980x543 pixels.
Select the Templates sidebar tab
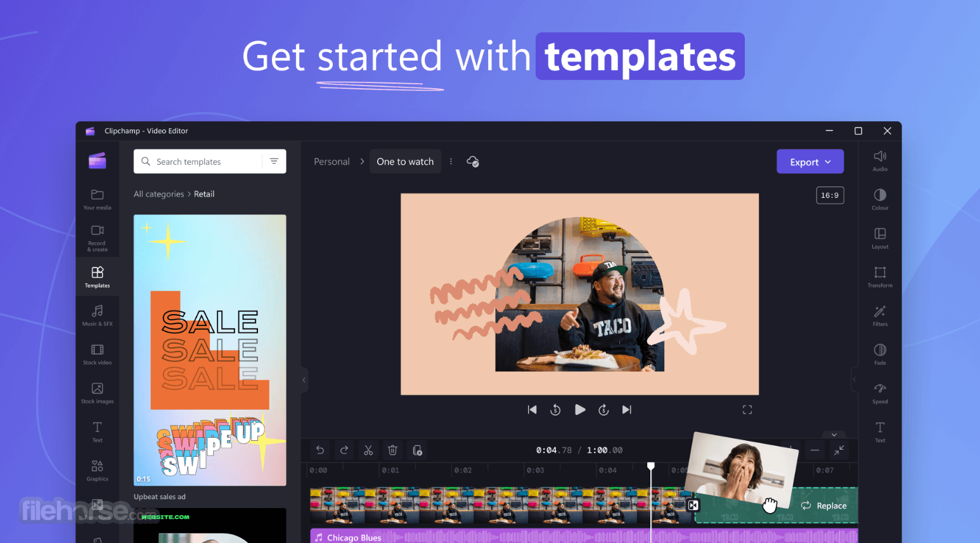[x=97, y=277]
